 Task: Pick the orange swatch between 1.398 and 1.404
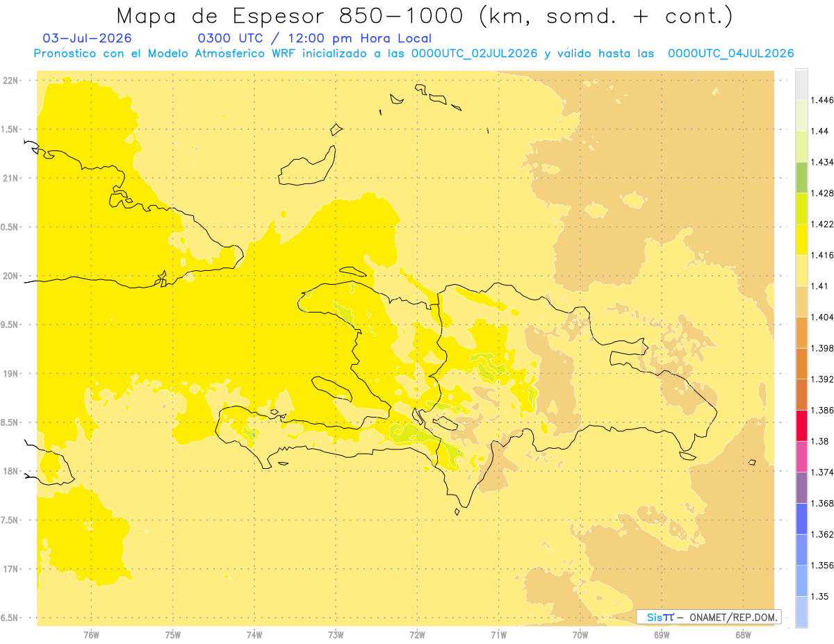(801, 332)
